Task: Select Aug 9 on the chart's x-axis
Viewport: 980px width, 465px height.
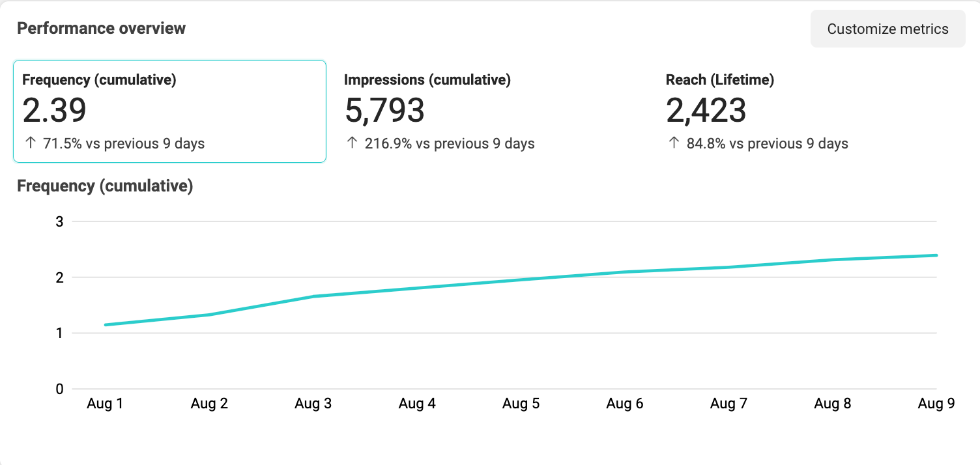Action: click(936, 404)
